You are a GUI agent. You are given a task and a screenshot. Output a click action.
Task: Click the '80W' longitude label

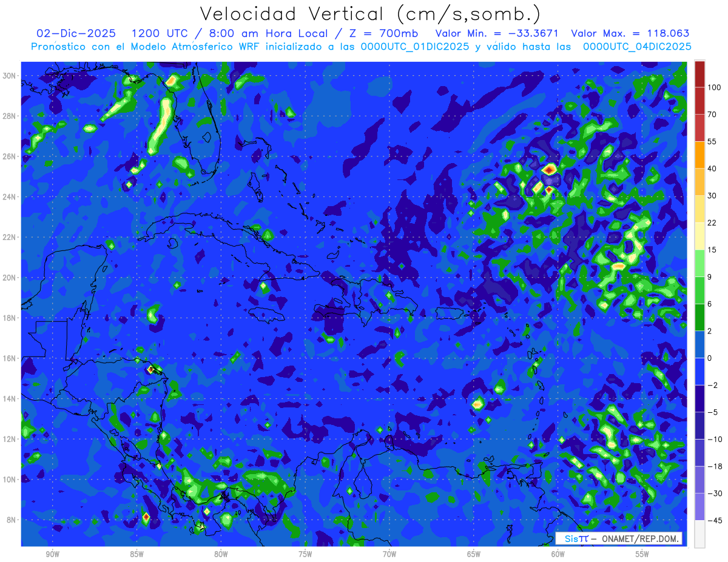click(221, 554)
